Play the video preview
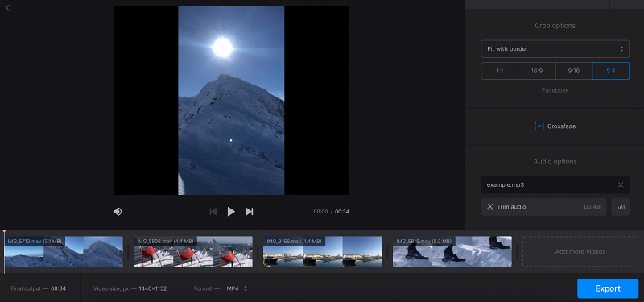The height and width of the screenshot is (302, 644). [x=231, y=212]
